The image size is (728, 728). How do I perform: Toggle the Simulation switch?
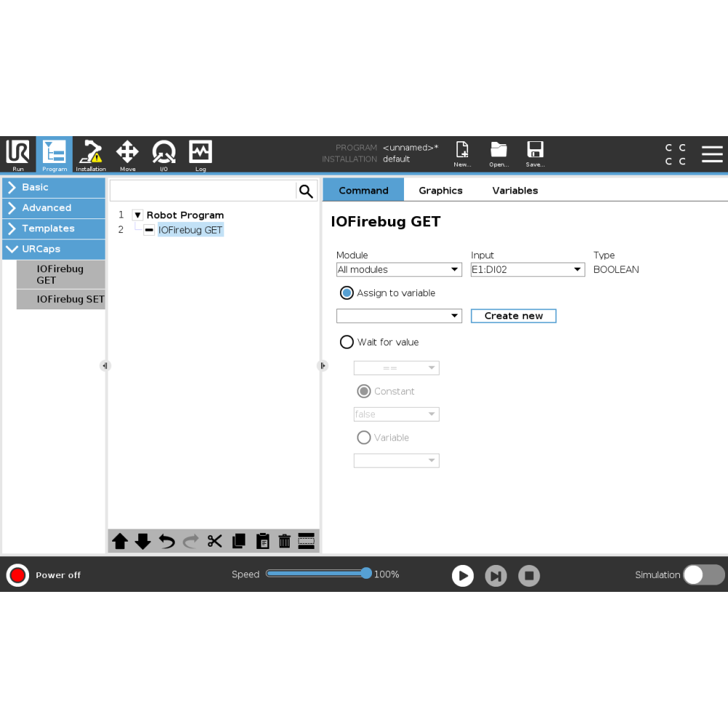click(x=703, y=574)
